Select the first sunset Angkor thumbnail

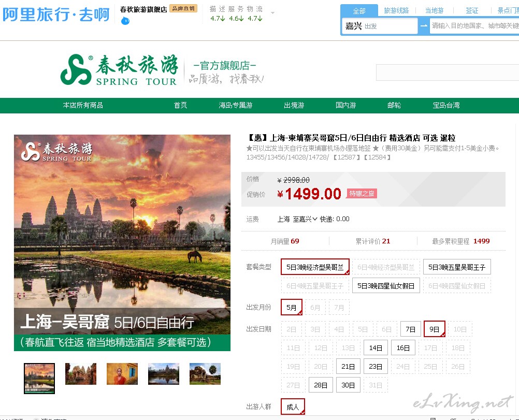click(x=39, y=378)
